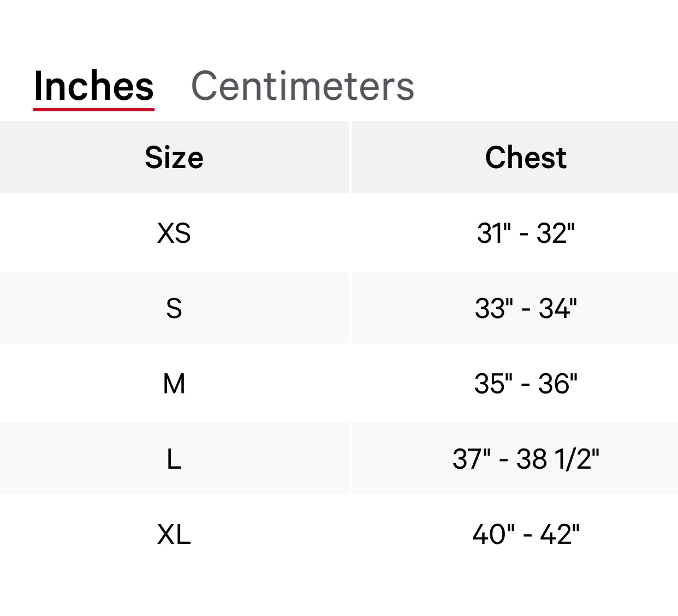Click the 33" - 34" chest measurement

(526, 308)
